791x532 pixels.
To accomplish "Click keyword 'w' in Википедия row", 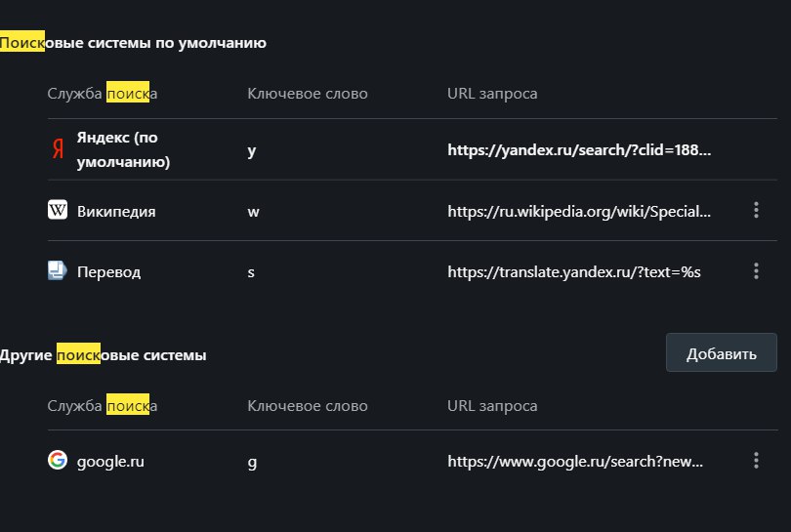I will pyautogui.click(x=252, y=211).
